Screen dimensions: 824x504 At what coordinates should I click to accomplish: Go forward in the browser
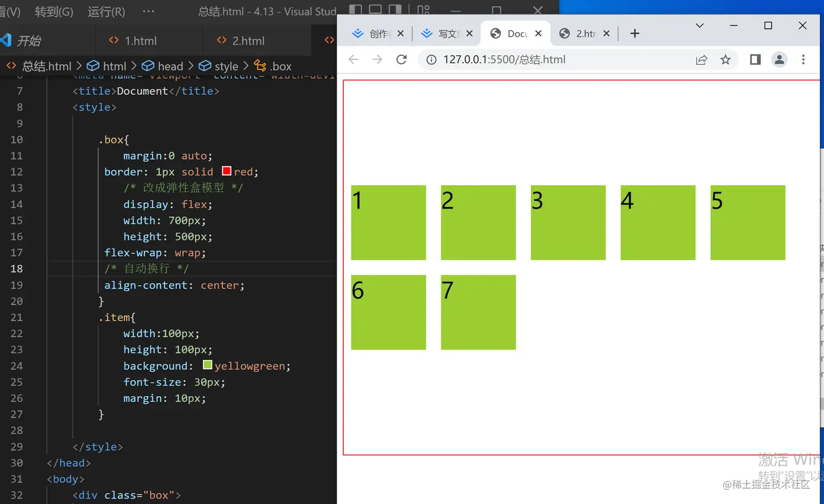(x=377, y=59)
